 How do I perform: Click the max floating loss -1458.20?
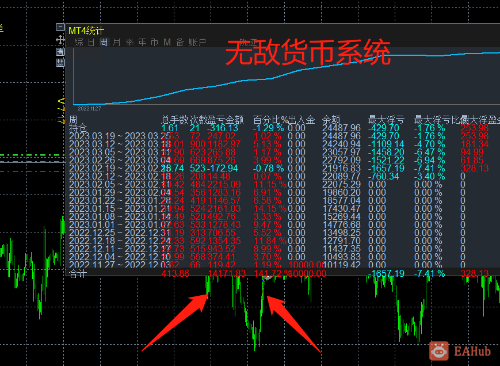click(x=386, y=152)
